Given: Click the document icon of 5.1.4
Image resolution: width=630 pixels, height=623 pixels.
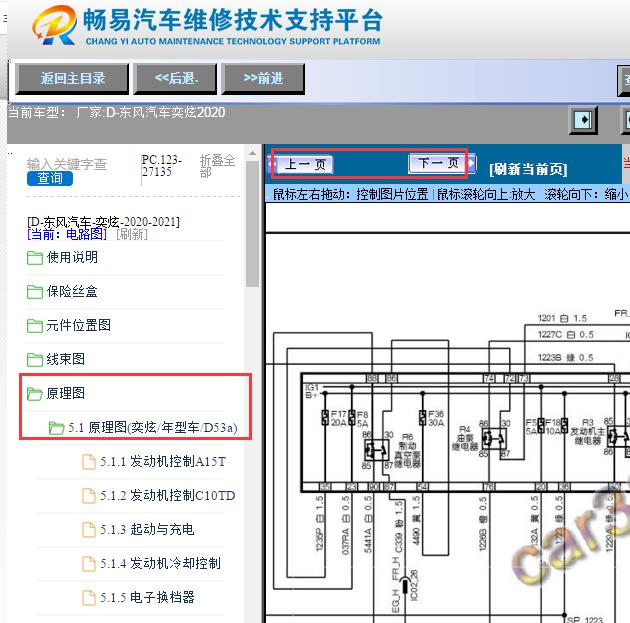Looking at the screenshot, I should coord(89,564).
